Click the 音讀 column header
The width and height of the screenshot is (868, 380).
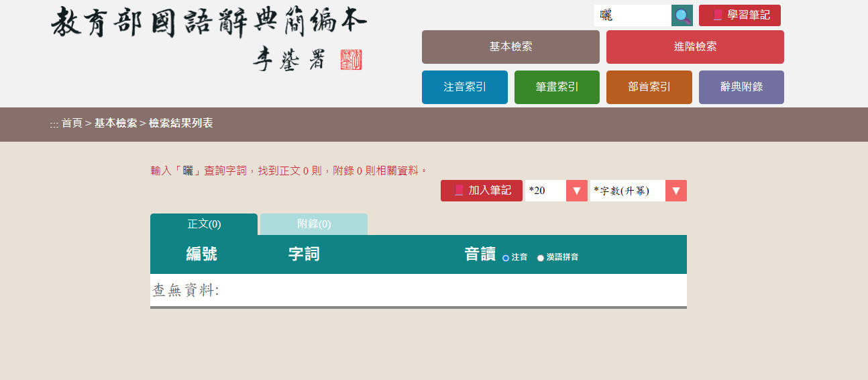(x=480, y=254)
